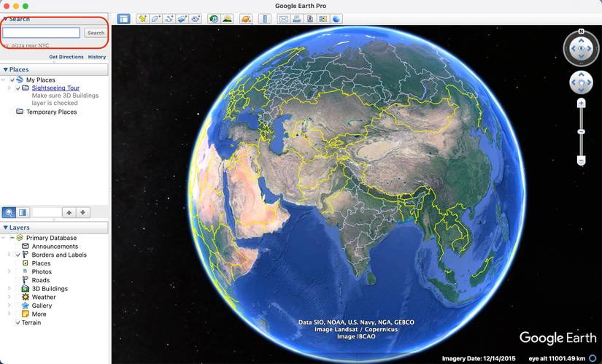Click the zoom slider handle

point(582,132)
